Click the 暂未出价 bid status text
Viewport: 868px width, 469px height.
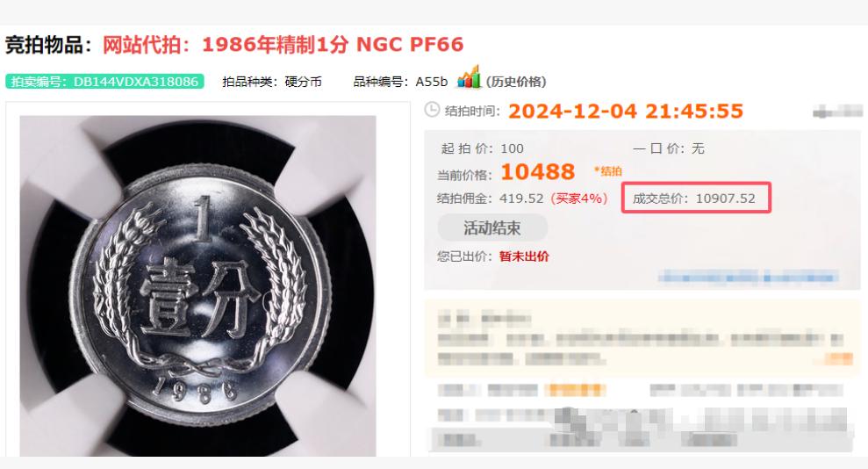pyautogui.click(x=524, y=256)
